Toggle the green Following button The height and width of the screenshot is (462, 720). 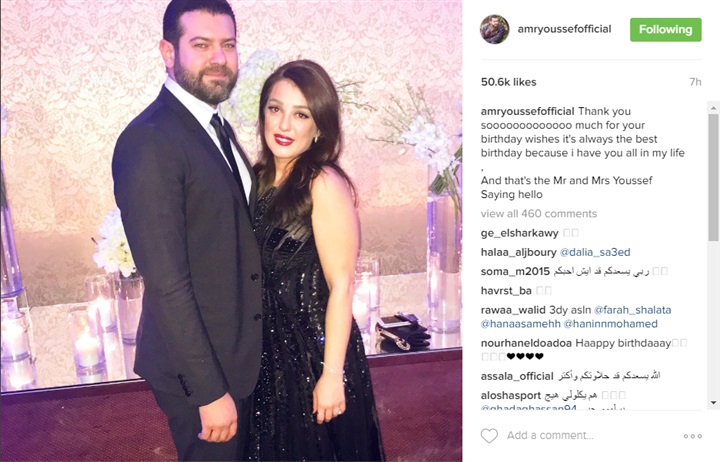coord(665,30)
